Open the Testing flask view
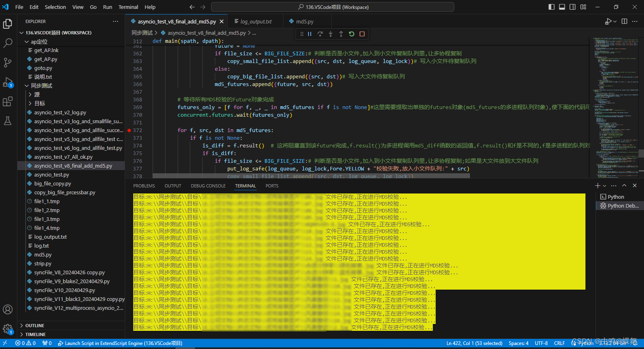Image resolution: width=644 pixels, height=349 pixels. click(x=8, y=121)
